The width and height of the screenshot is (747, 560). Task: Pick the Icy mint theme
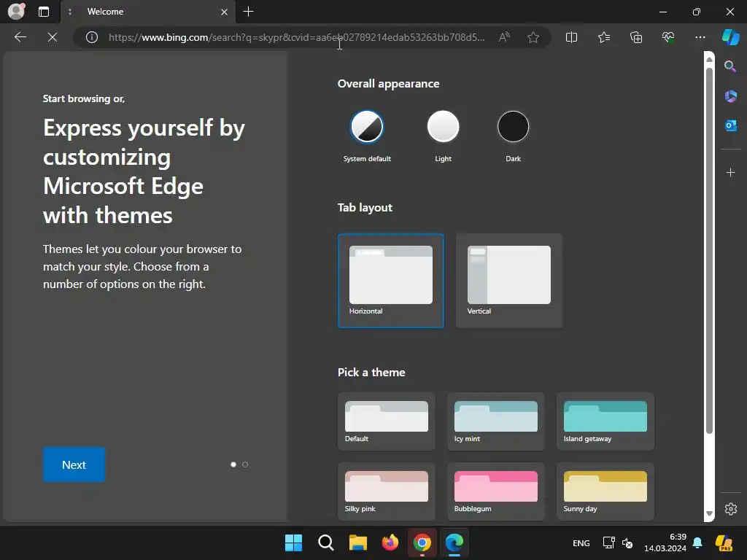[495, 421]
